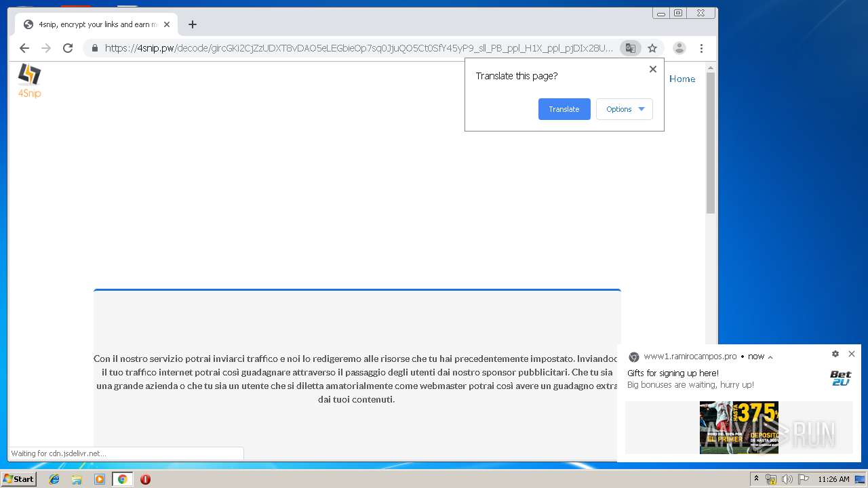
Task: Click the page's vertical scrollbar thumb
Action: pyautogui.click(x=711, y=142)
